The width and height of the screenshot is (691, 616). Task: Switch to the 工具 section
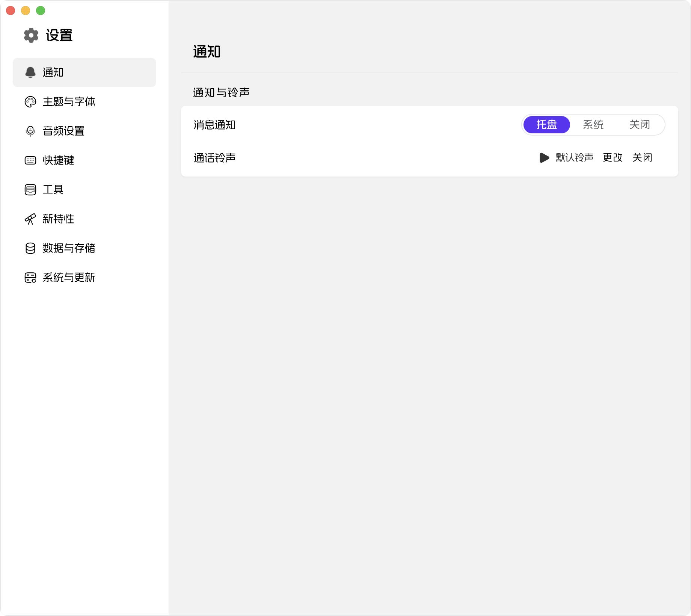[x=84, y=189]
